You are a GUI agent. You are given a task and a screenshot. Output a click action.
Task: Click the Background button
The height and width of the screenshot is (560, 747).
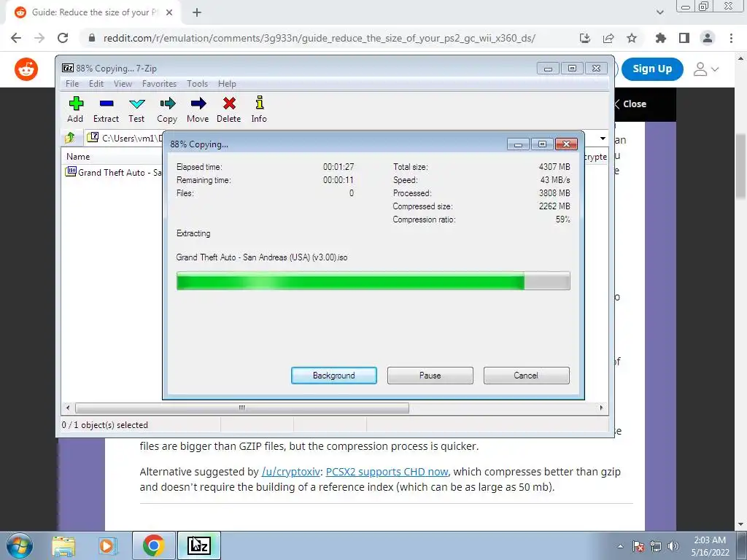(x=334, y=376)
